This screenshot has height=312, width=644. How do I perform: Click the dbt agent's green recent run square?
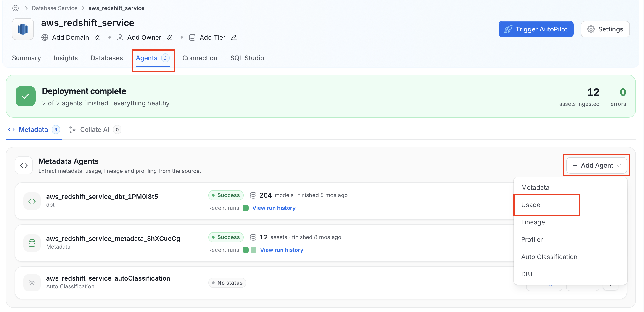pyautogui.click(x=246, y=208)
